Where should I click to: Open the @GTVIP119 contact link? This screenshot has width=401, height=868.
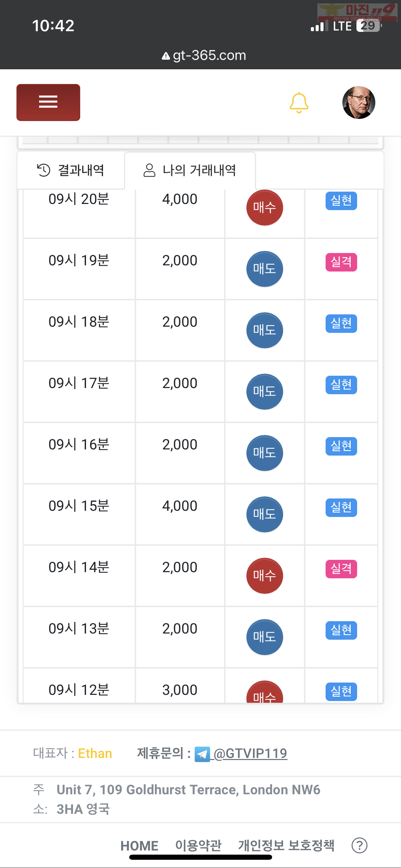[x=250, y=753]
